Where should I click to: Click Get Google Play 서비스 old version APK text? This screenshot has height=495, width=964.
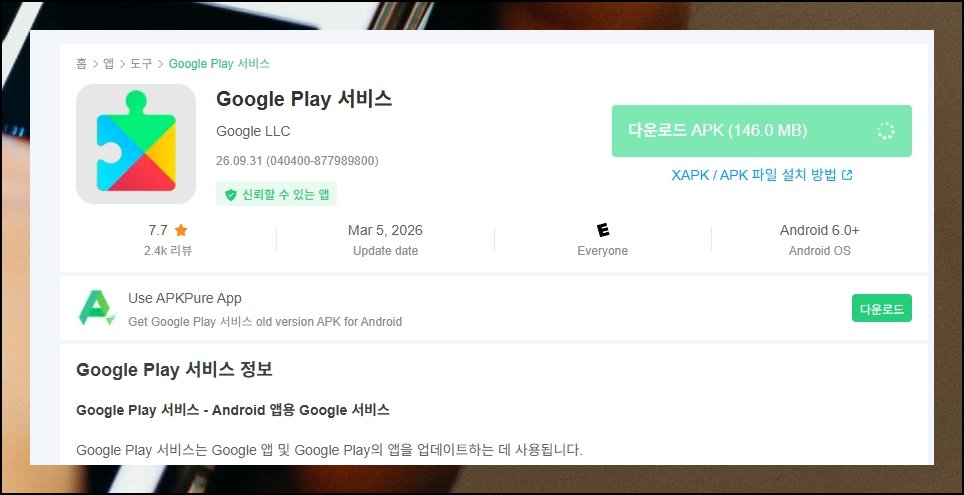pos(265,322)
